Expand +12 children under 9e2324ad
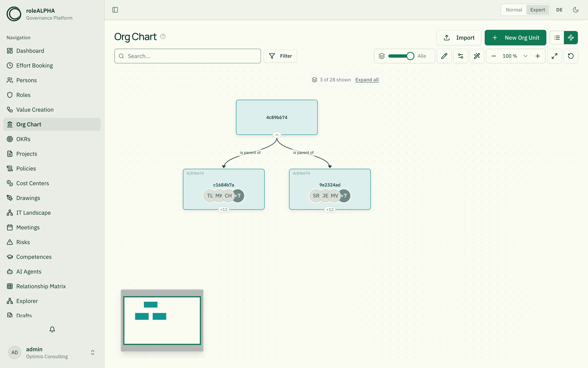 [330, 210]
